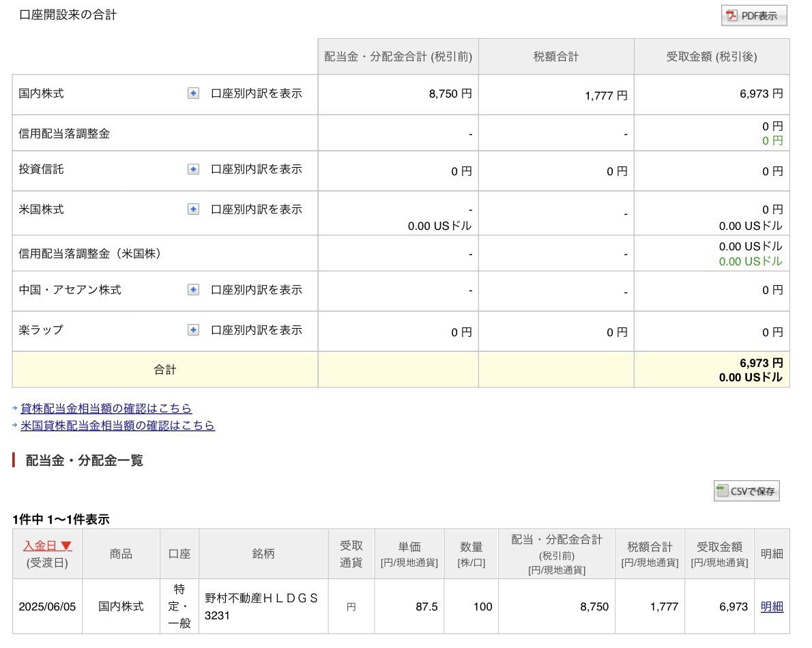812x648 pixels.
Task: Open the 貸株配当金相当額の確認はこちら link
Action: (x=106, y=409)
